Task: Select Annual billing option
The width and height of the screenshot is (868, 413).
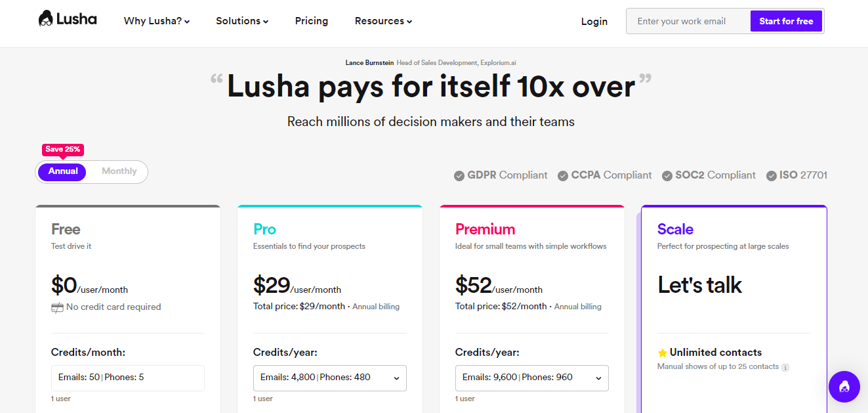Action: click(x=62, y=171)
